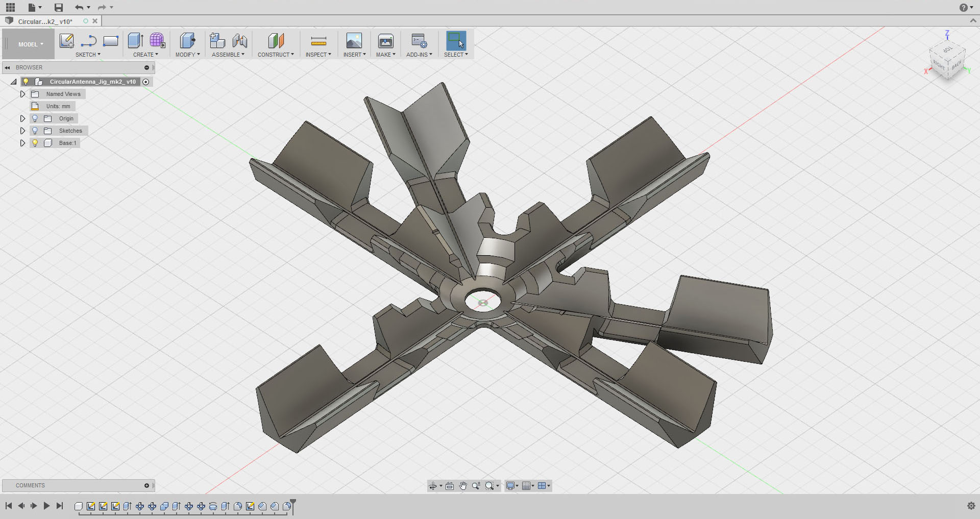Open the ASSEMBLE menu

click(228, 55)
